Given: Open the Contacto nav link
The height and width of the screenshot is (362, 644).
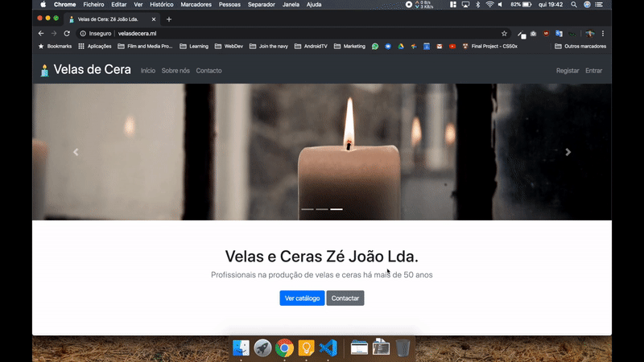Looking at the screenshot, I should coord(208,71).
